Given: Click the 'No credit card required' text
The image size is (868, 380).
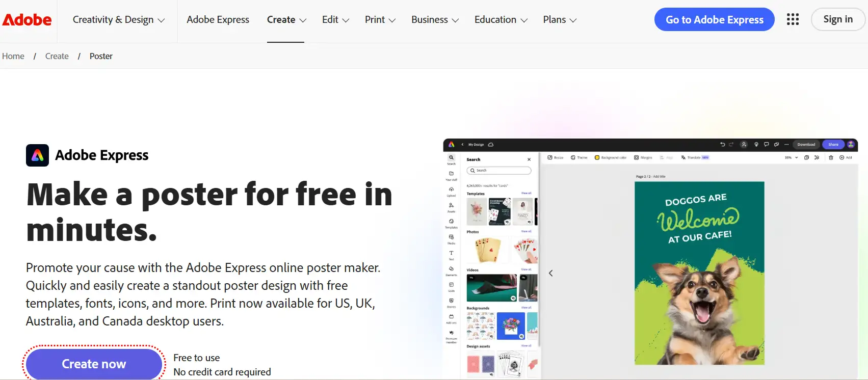Looking at the screenshot, I should pos(222,372).
